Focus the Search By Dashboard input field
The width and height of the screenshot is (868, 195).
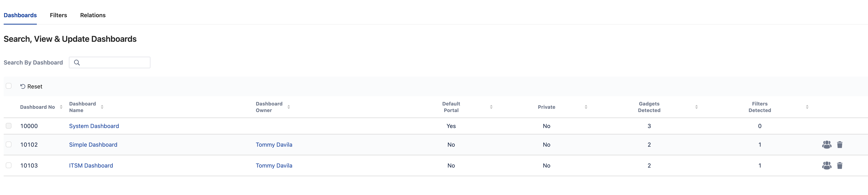[110, 62]
